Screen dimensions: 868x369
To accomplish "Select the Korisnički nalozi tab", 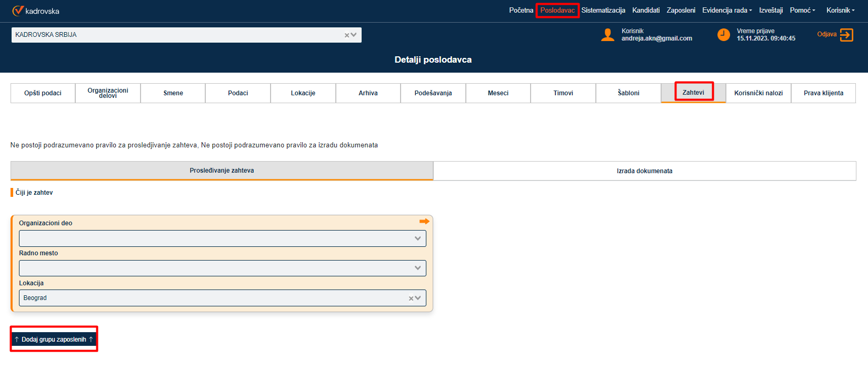I will (758, 93).
